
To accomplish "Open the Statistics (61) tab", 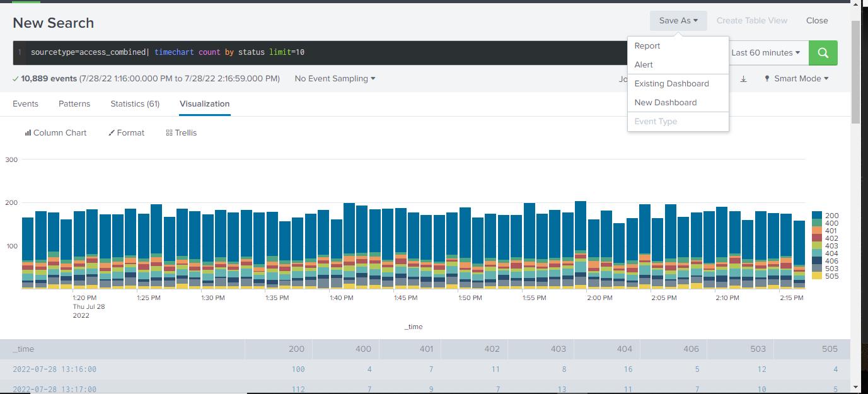I will [x=135, y=104].
